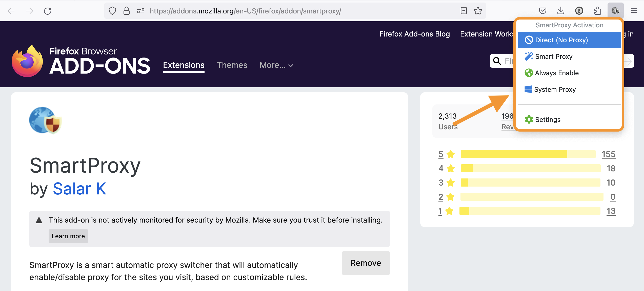Screen dimensions: 644x291
Task: Reload the current page
Action: point(48,11)
